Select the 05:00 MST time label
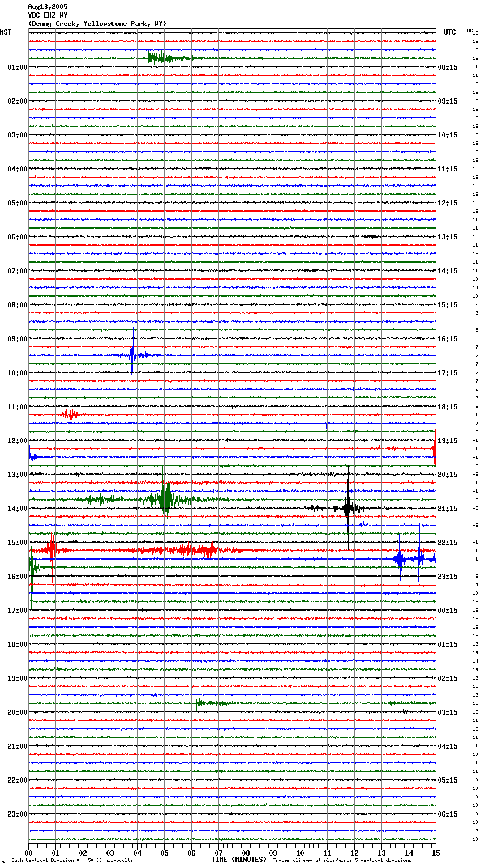This screenshot has height=868, width=481. 18,203
